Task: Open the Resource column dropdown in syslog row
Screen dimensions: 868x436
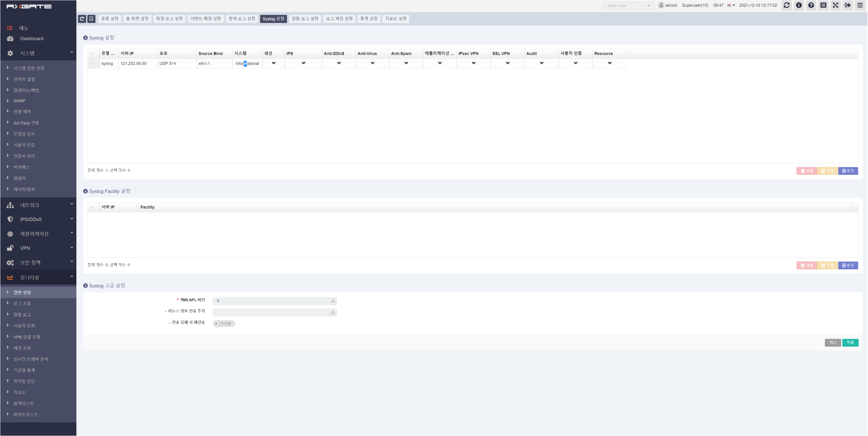Action: (x=610, y=63)
